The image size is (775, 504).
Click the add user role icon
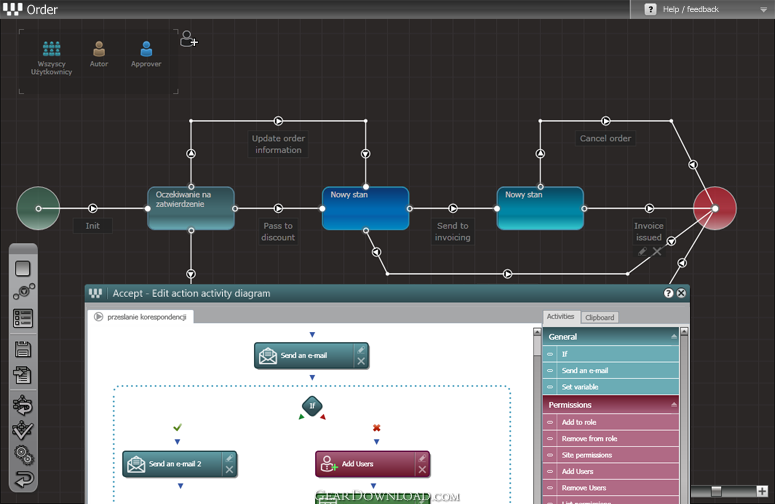188,39
